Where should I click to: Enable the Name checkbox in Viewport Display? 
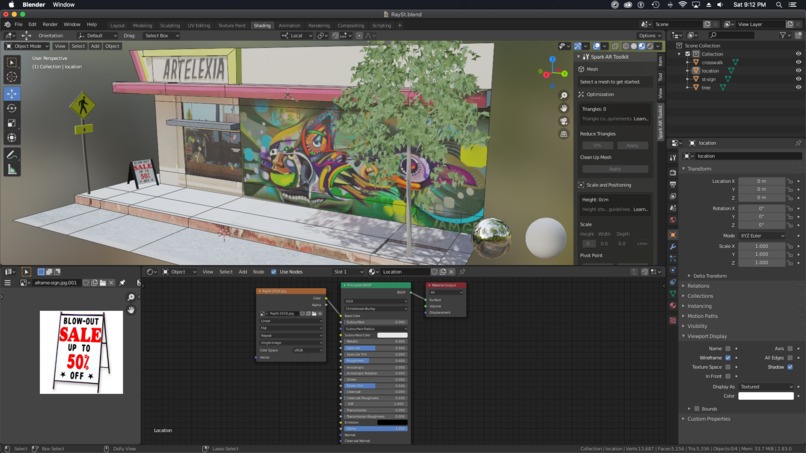click(728, 349)
